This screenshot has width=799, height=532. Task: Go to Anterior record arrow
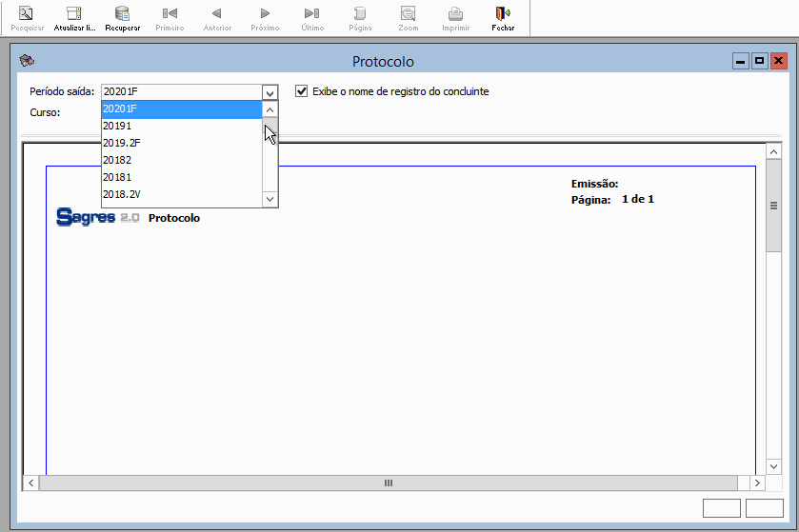[217, 13]
